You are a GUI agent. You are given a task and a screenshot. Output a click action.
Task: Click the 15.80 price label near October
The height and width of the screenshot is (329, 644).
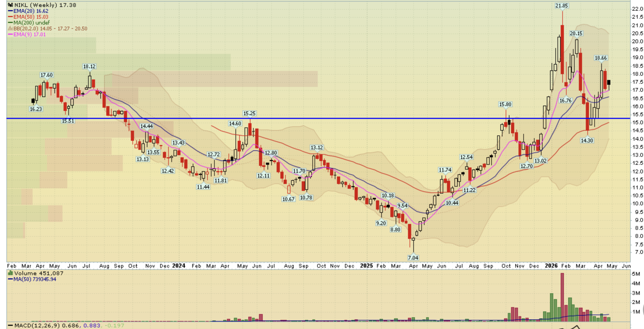pos(505,104)
